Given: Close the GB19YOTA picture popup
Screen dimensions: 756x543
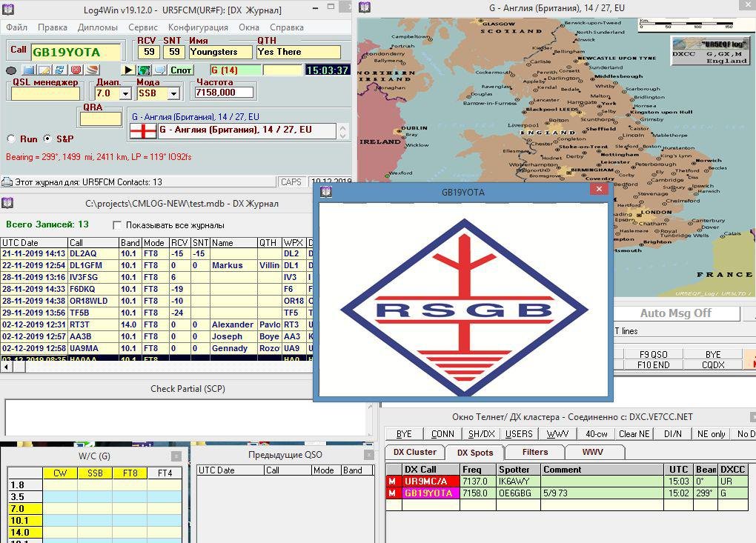Looking at the screenshot, I should point(599,189).
